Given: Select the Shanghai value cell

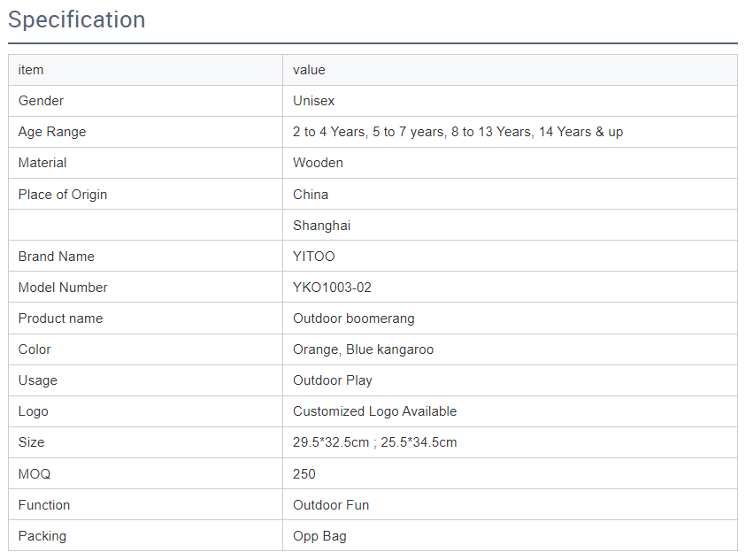Looking at the screenshot, I should 321,226.
